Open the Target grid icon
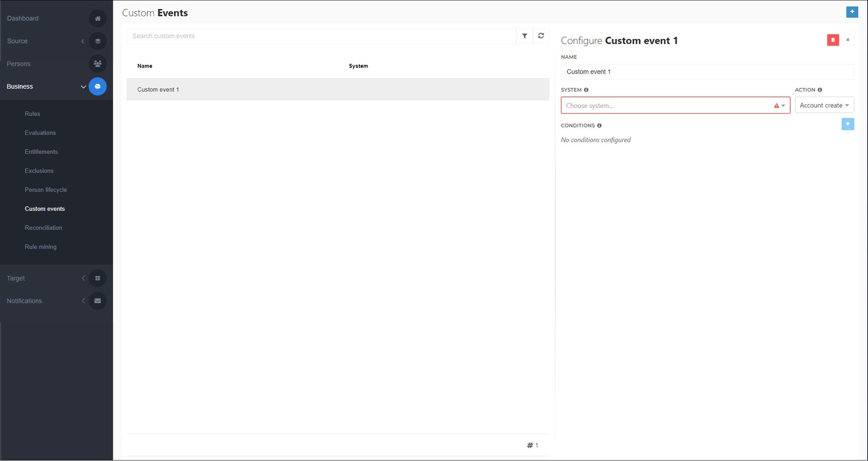The image size is (868, 461). (98, 278)
